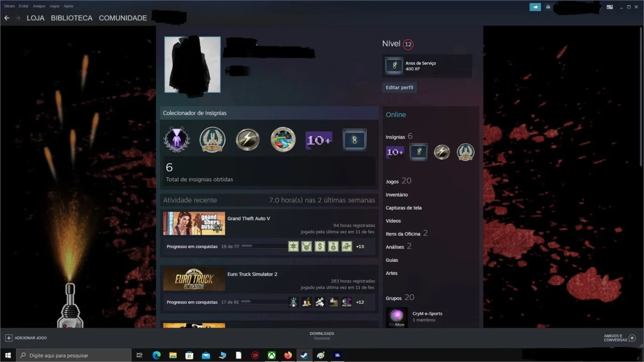The height and width of the screenshot is (362, 644).
Task: Click lightning bolt badge under Insígnias sidebar
Action: tap(442, 152)
